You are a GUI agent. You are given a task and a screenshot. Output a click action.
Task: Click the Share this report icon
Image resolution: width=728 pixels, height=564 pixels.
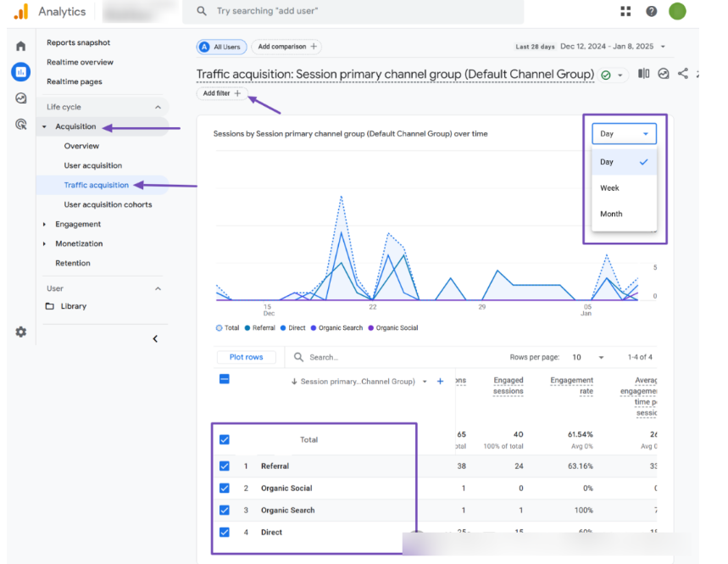click(683, 74)
